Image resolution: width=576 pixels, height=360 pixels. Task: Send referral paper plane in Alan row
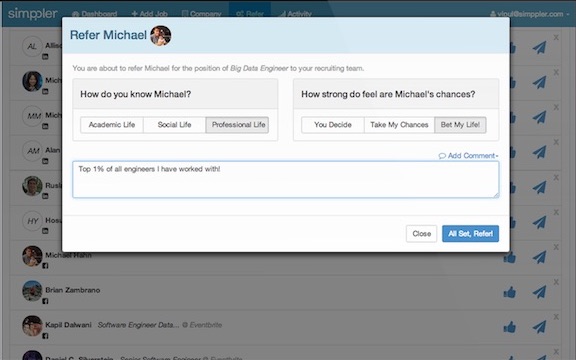click(539, 152)
